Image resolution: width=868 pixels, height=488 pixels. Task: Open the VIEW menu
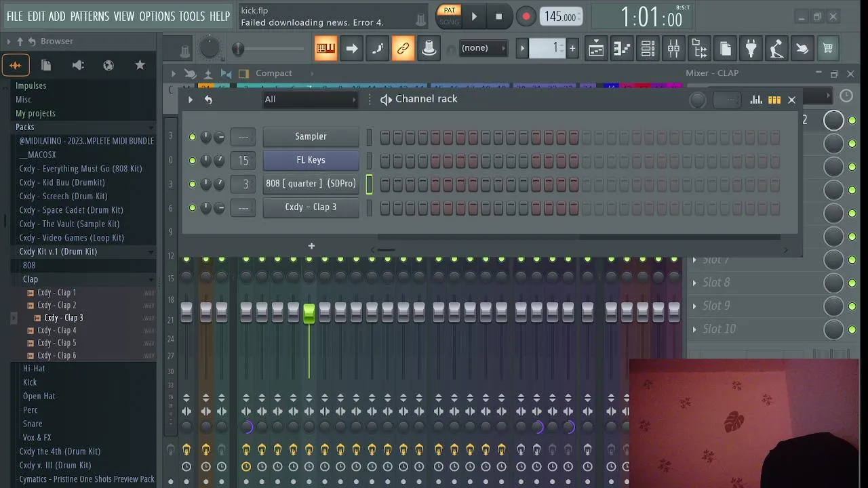click(x=123, y=16)
